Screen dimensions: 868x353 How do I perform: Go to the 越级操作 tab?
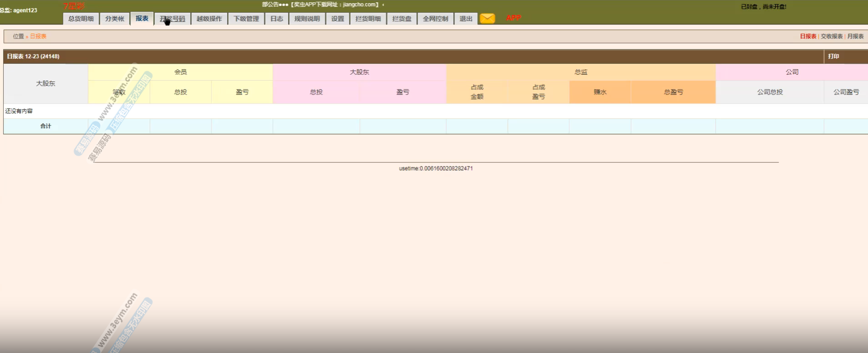(209, 19)
